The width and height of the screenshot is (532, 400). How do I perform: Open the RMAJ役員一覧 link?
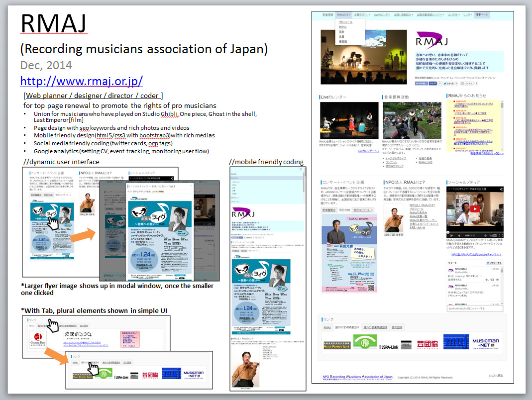coord(419,216)
